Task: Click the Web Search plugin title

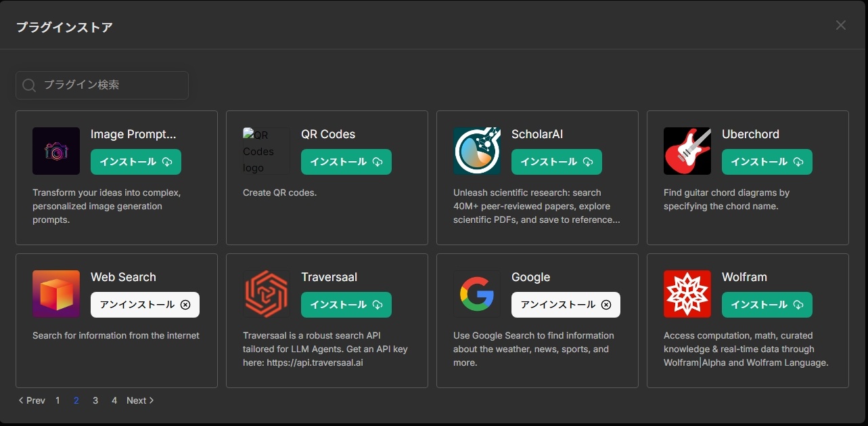Action: tap(123, 277)
